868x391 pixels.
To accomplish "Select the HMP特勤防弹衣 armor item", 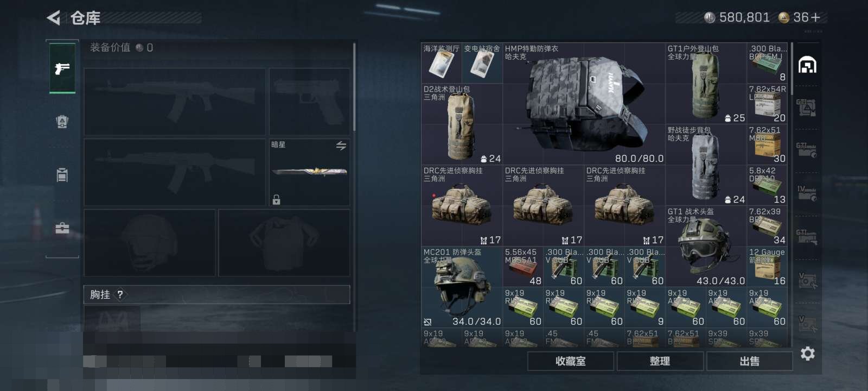I will [584, 104].
